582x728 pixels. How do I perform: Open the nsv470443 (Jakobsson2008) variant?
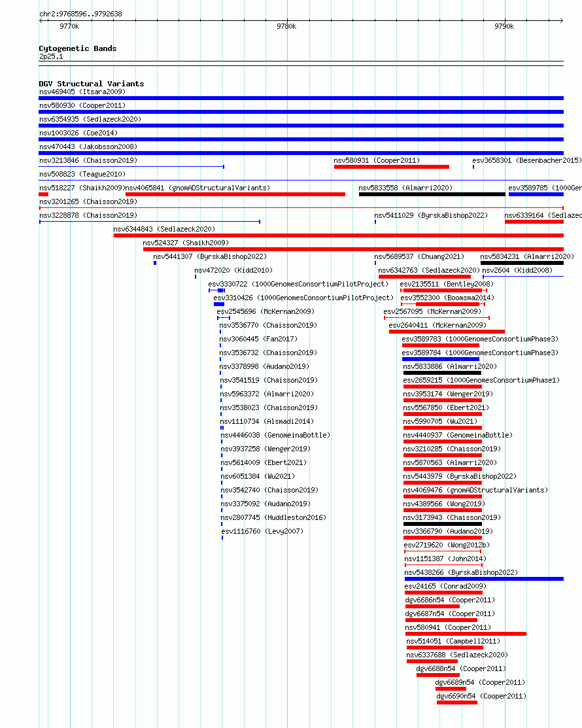[88, 147]
